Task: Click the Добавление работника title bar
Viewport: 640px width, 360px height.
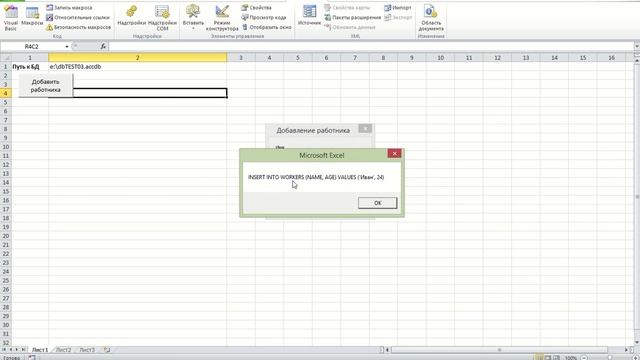Action: point(313,130)
